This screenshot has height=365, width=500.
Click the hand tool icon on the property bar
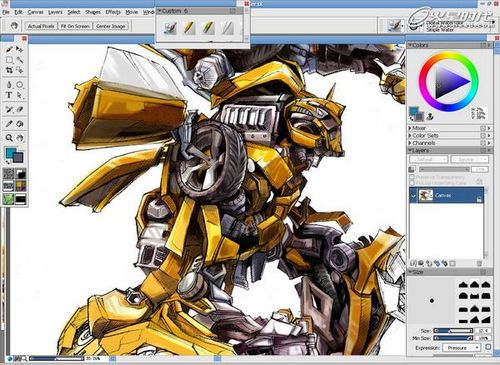(x=14, y=26)
